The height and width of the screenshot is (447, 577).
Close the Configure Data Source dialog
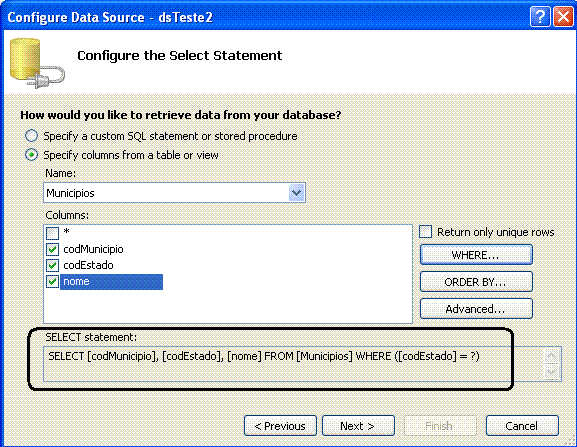(563, 17)
